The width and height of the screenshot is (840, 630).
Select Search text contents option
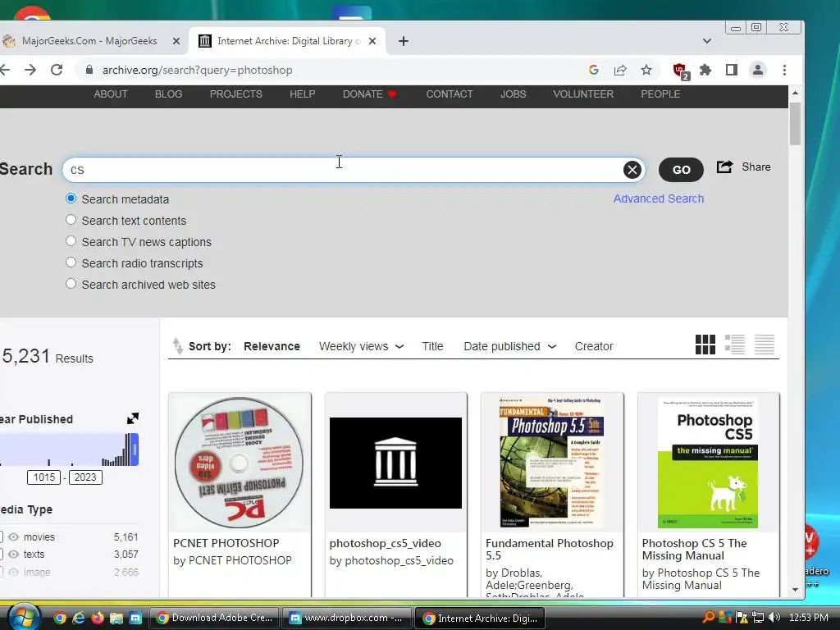pyautogui.click(x=71, y=220)
